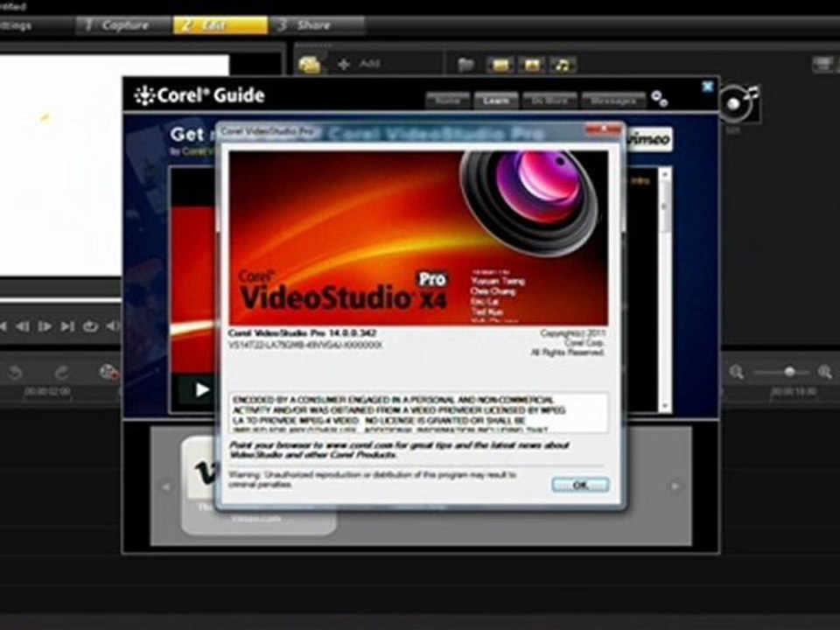Toggle the show photos filter icon

tap(531, 65)
